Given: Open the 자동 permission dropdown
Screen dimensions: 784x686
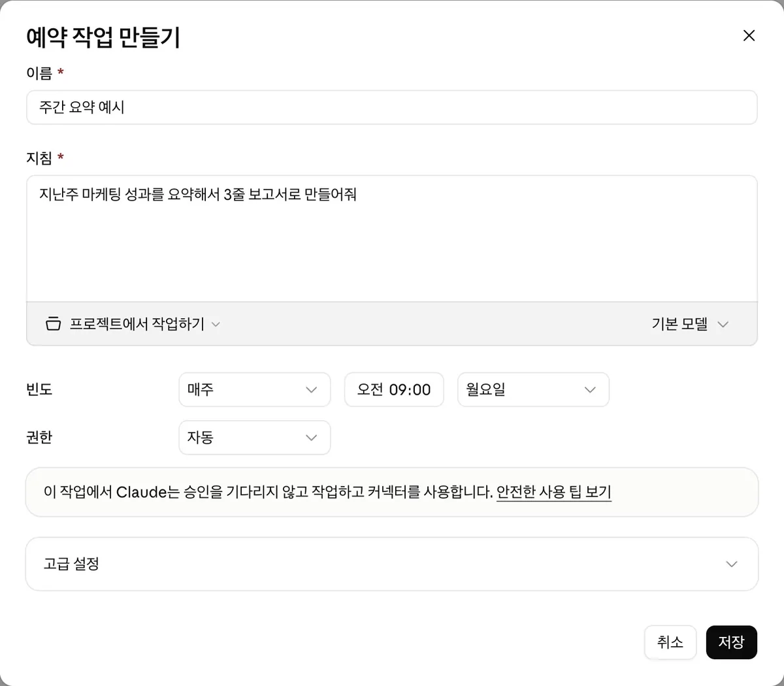Looking at the screenshot, I should tap(255, 438).
